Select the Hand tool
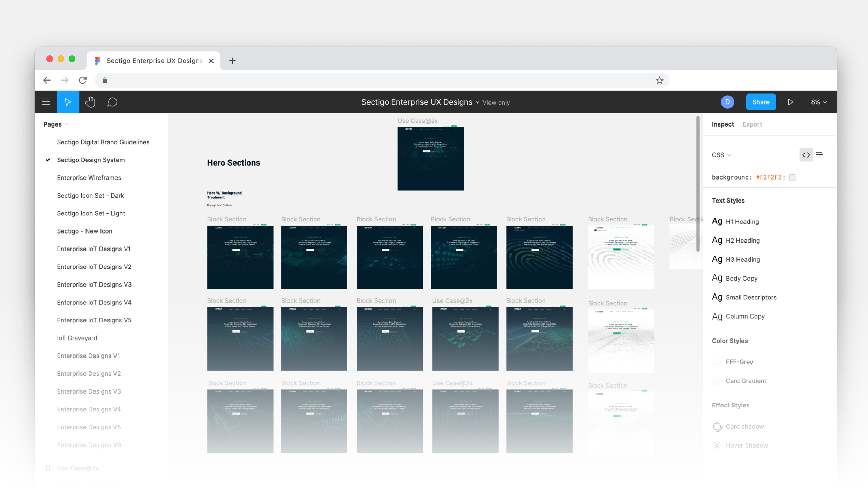The width and height of the screenshot is (868, 488). click(x=90, y=101)
